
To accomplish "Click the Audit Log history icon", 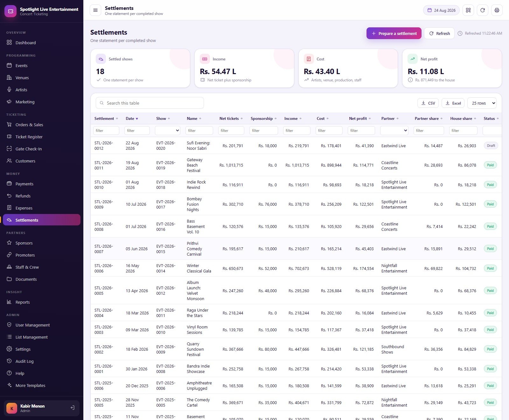I will point(9,361).
